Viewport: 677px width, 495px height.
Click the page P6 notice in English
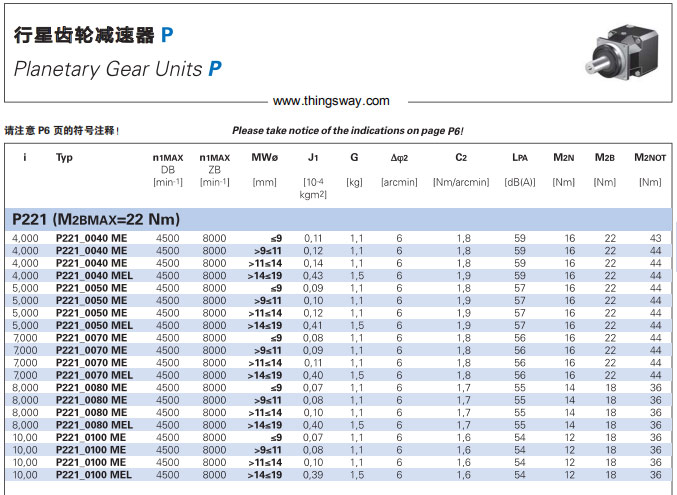tap(347, 130)
